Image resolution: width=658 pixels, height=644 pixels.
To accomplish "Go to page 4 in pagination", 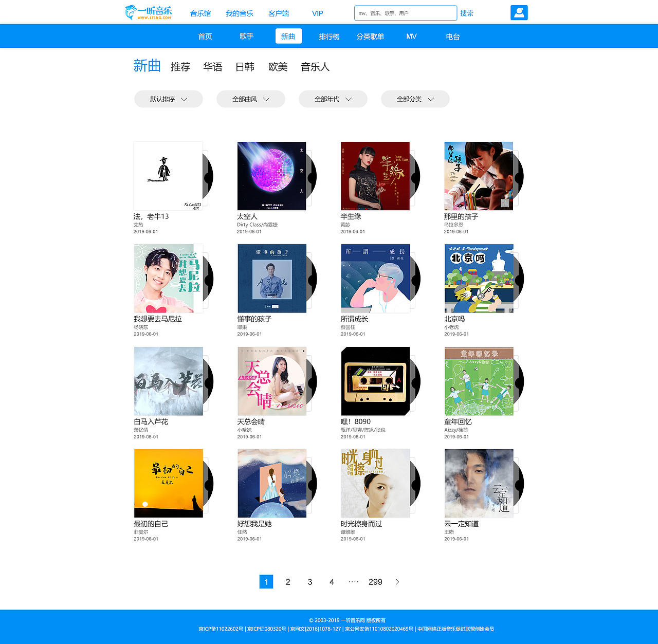I will pyautogui.click(x=332, y=582).
